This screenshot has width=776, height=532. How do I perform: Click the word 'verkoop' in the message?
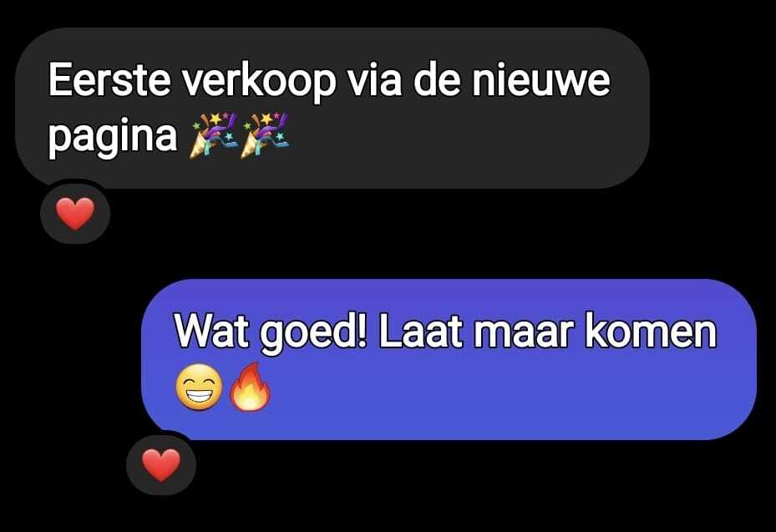coord(259,82)
